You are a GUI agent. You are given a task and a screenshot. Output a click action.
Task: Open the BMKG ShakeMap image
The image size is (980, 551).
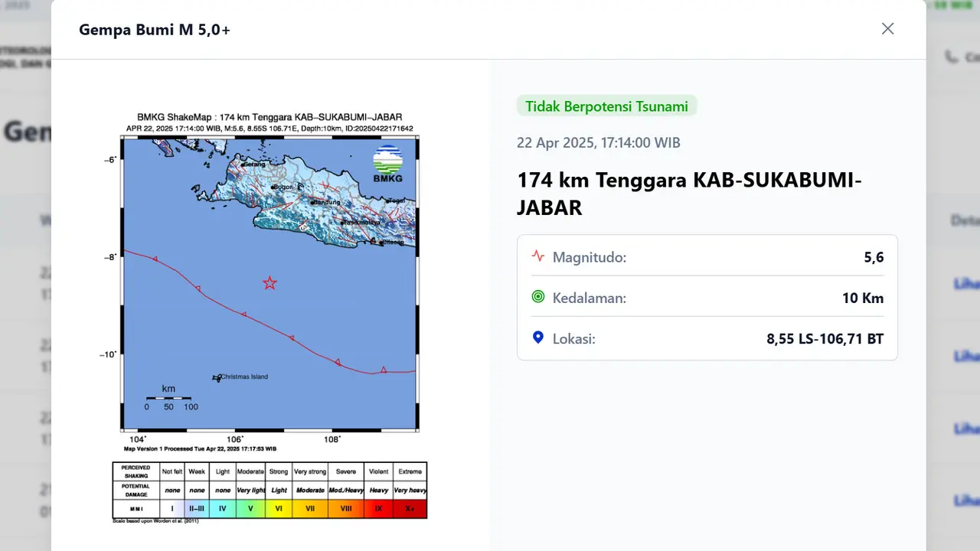[x=269, y=318]
